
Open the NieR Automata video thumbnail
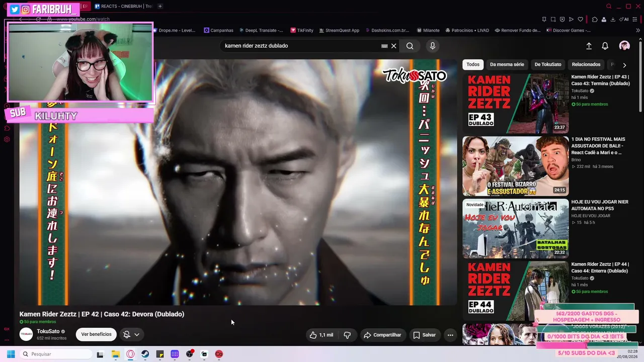[x=516, y=228]
